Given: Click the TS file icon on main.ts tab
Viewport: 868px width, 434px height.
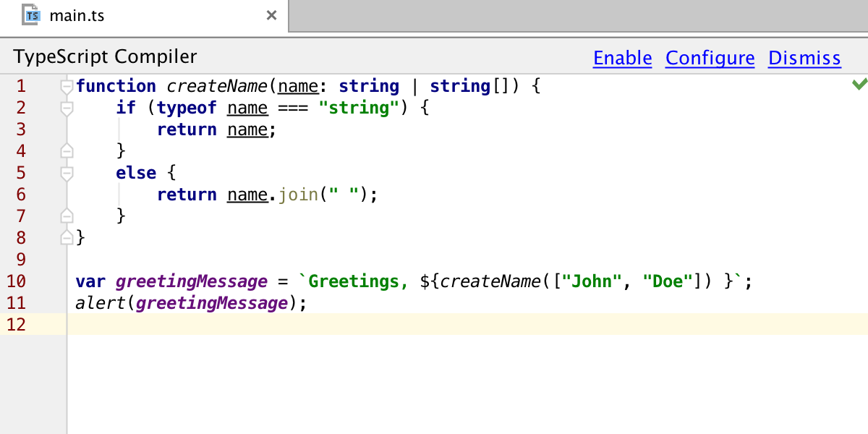Looking at the screenshot, I should (31, 14).
